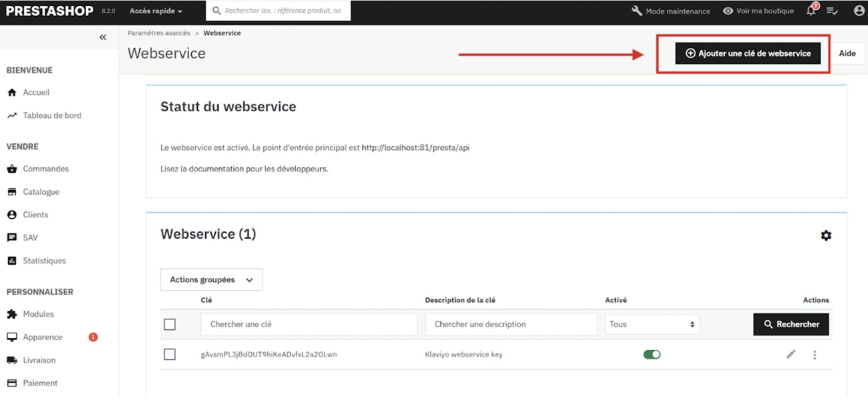
Task: Click the search magnifier in top bar
Action: coord(217,11)
